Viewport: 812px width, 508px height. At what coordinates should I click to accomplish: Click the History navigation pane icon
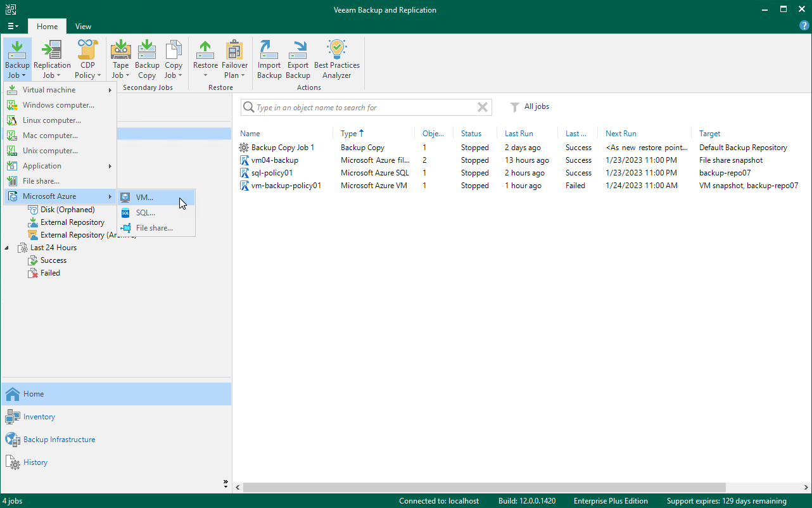tap(13, 462)
